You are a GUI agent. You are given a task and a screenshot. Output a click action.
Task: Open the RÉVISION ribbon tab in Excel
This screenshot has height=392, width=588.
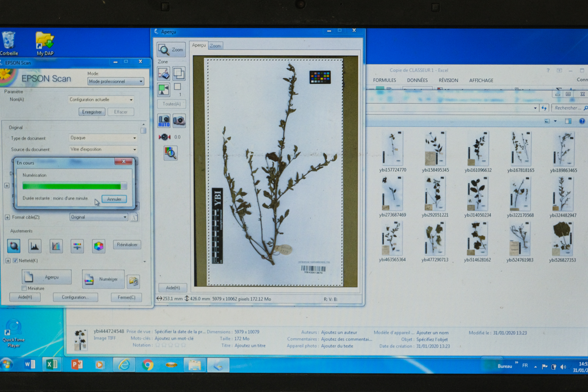pyautogui.click(x=448, y=80)
